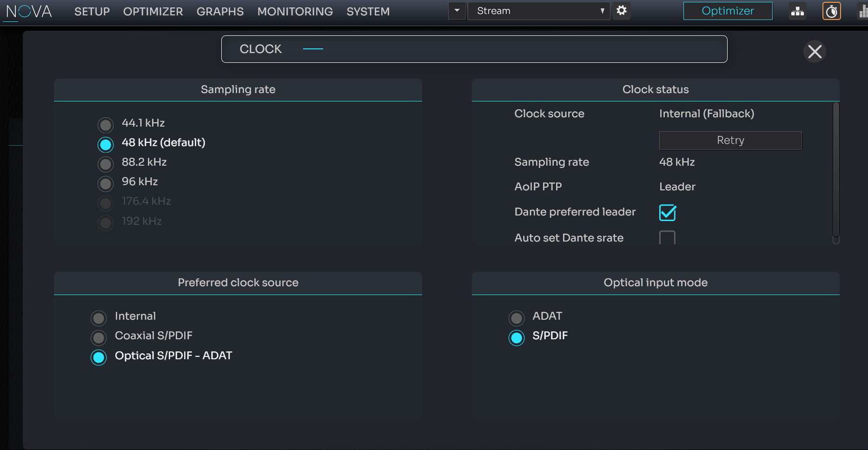868x450 pixels.
Task: Open the Stream preset dropdown
Action: 539,11
